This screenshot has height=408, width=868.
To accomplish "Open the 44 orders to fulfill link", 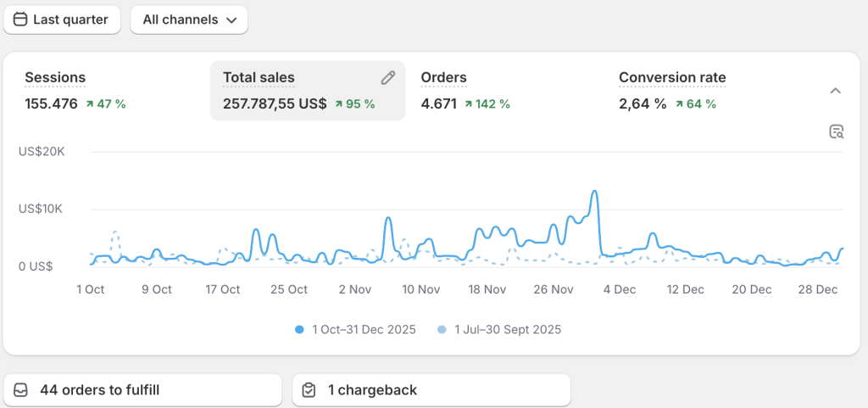I will click(x=142, y=390).
